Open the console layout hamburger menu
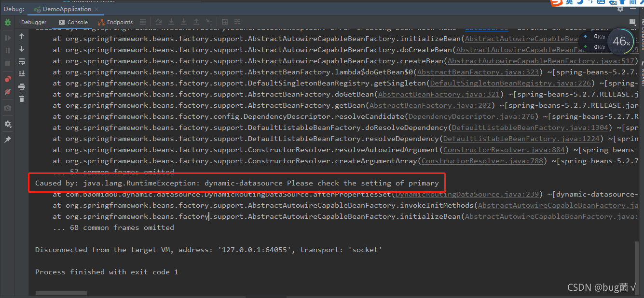Viewport: 644px width, 298px height. (143, 22)
